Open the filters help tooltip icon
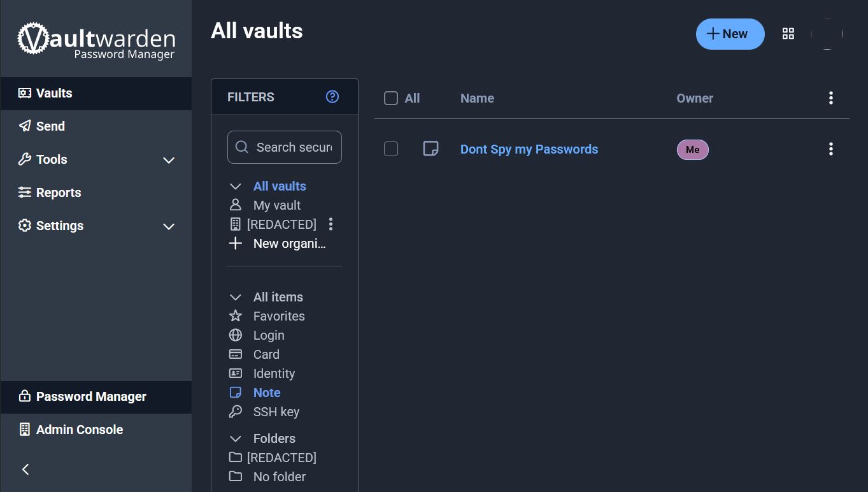This screenshot has height=492, width=868. (332, 96)
